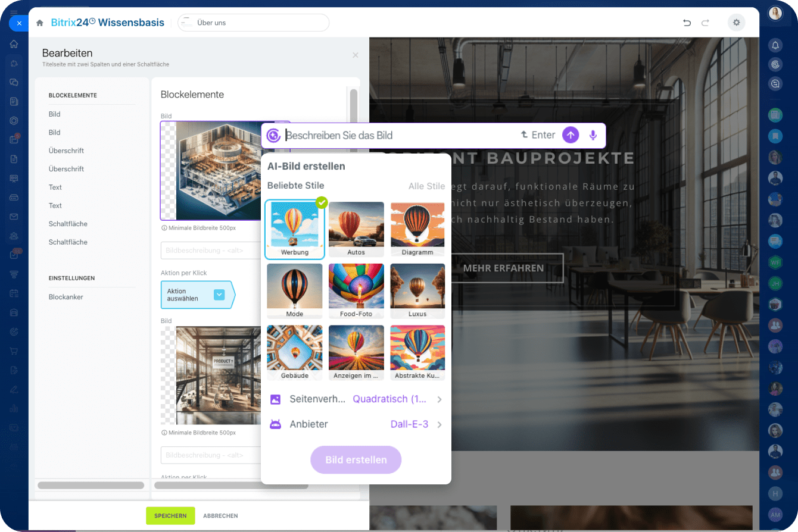The height and width of the screenshot is (532, 798).
Task: Open settings via the gear icon
Action: (x=736, y=23)
